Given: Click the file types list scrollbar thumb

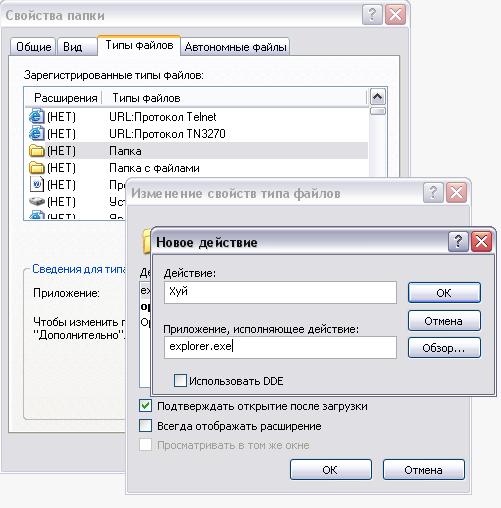Looking at the screenshot, I should pos(377,111).
